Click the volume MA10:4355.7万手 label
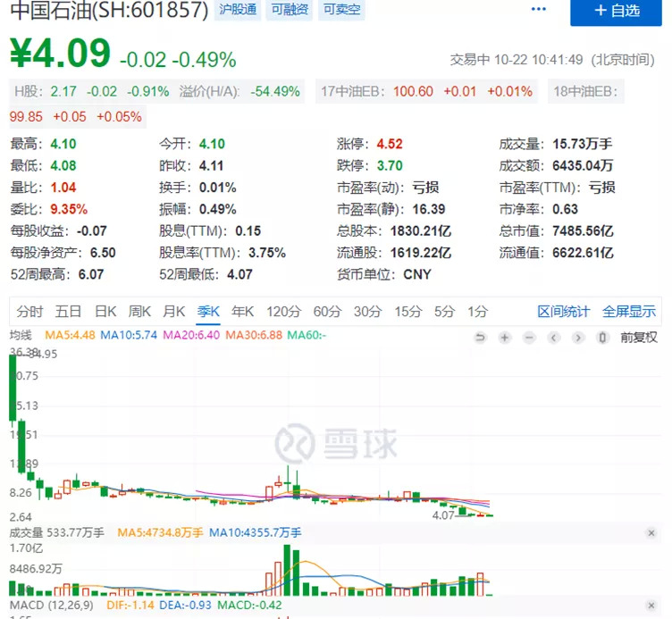 click(x=255, y=532)
